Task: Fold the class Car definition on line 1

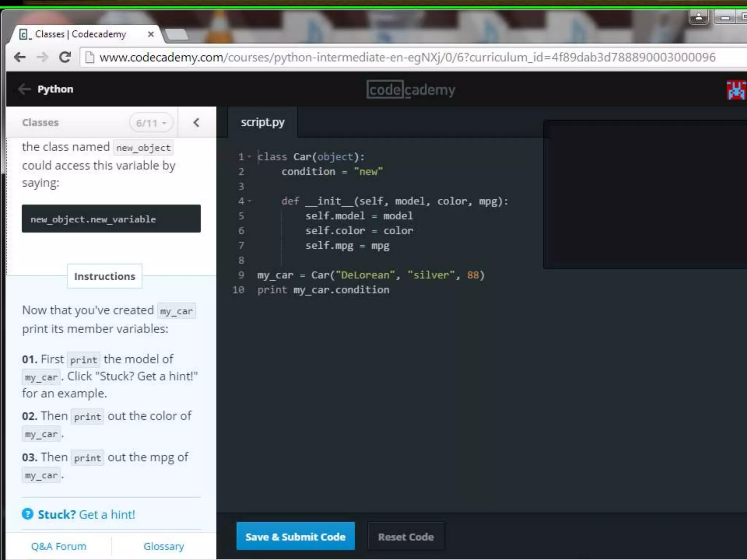Action: [x=249, y=157]
